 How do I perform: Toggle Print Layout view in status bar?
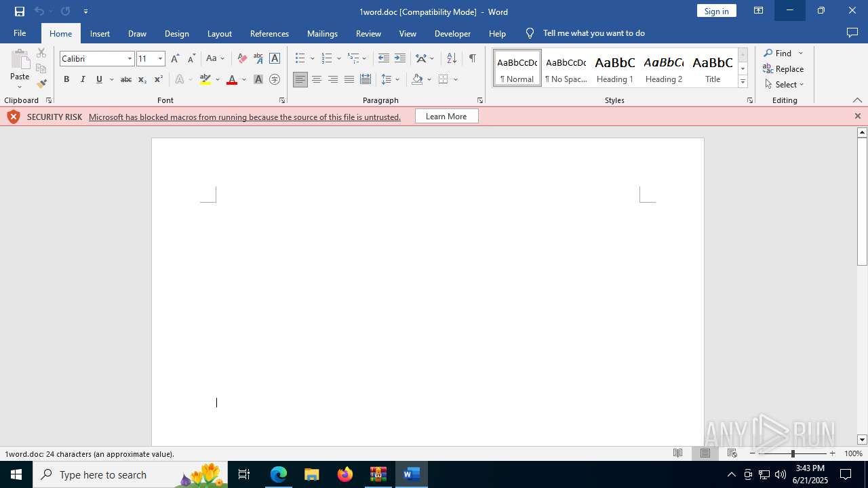(x=705, y=453)
